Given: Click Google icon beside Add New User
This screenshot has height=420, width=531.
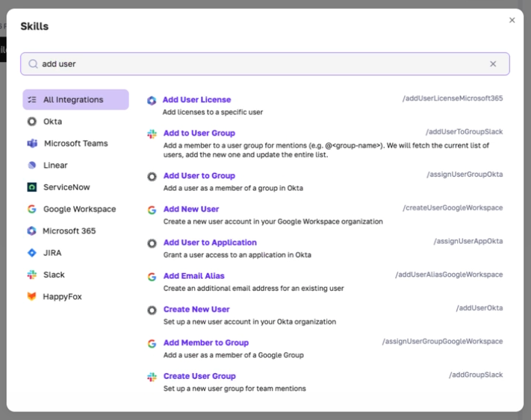Looking at the screenshot, I should coord(152,210).
